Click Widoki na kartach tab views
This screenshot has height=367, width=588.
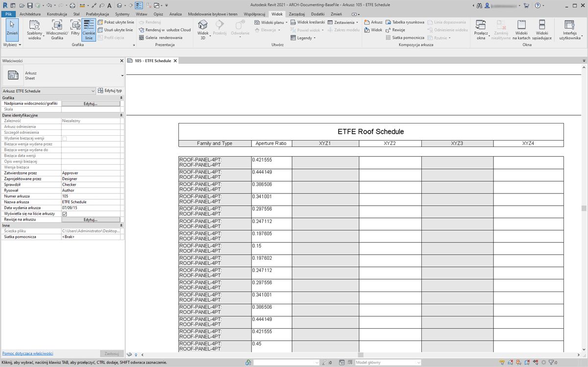521,30
